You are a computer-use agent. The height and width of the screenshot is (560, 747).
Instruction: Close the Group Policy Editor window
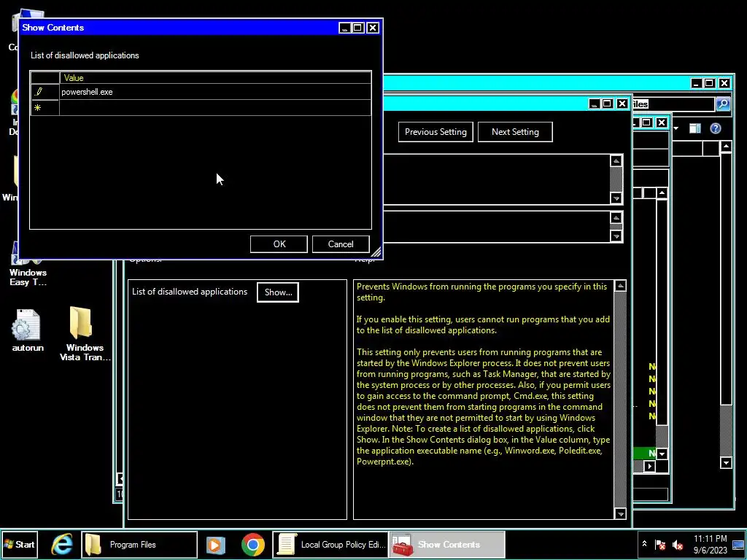(661, 122)
